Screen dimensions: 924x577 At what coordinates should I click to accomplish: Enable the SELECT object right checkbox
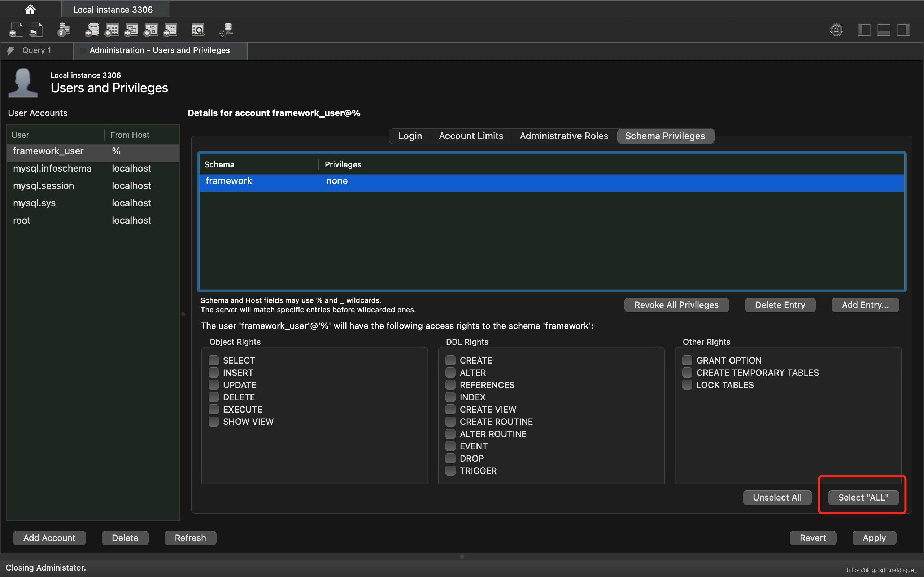pyautogui.click(x=214, y=360)
